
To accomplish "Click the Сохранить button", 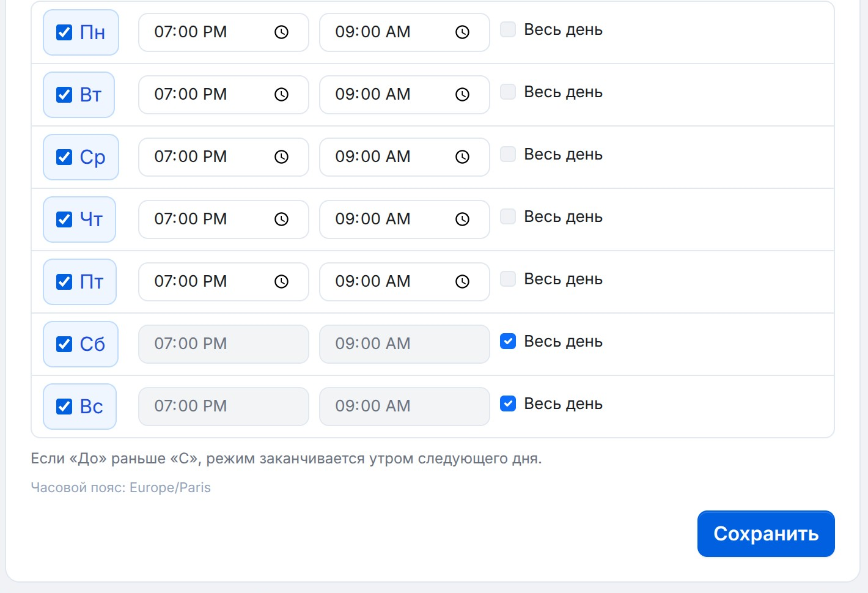I will coord(766,534).
